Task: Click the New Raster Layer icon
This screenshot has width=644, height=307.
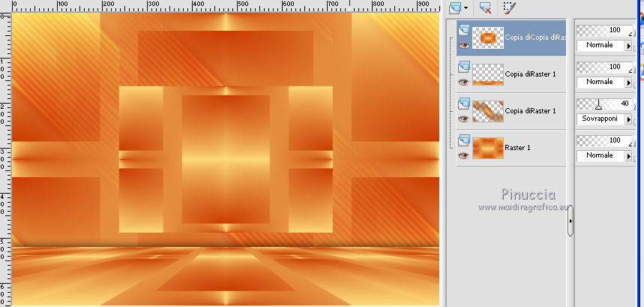Action: tap(454, 8)
